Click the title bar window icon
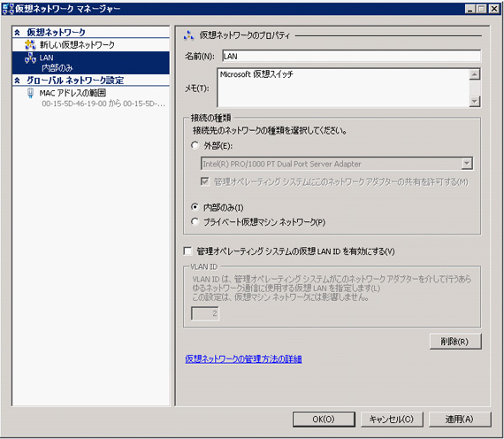504x439 pixels. tap(7, 9)
